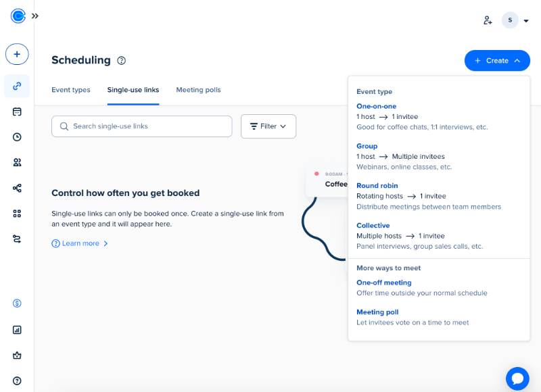Open Contacts via the people icon
The width and height of the screenshot is (541, 392).
click(x=17, y=162)
